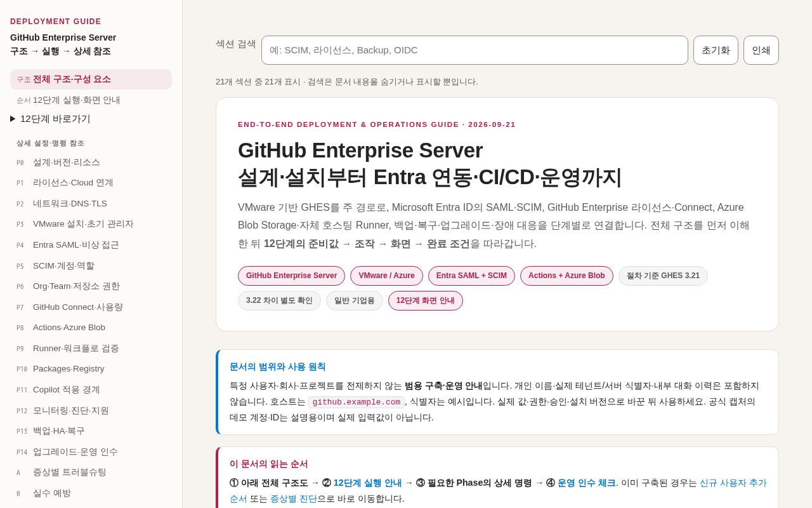Open P14 업그레이드·운영 인수 link
Screen dimensions: 812x508
(91, 451)
